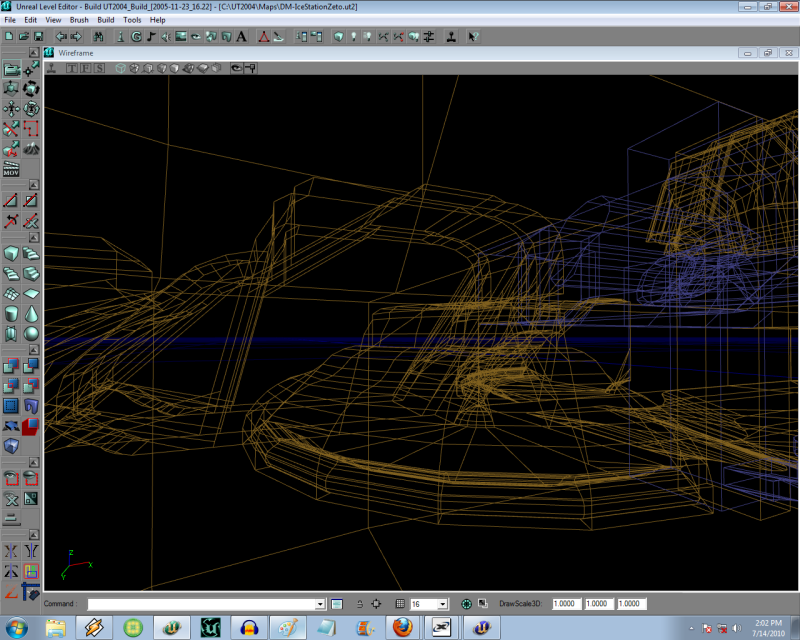This screenshot has width=800, height=640.
Task: Open the Tools menu
Action: [x=132, y=20]
